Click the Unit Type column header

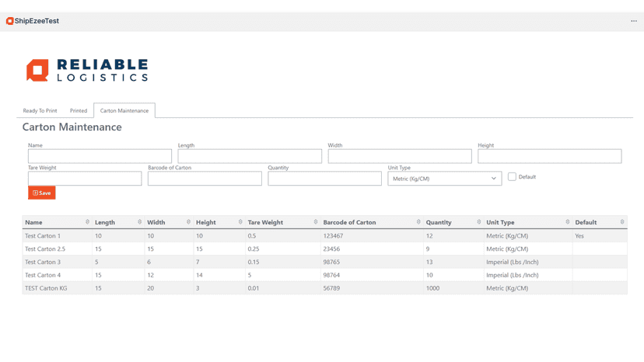click(500, 222)
